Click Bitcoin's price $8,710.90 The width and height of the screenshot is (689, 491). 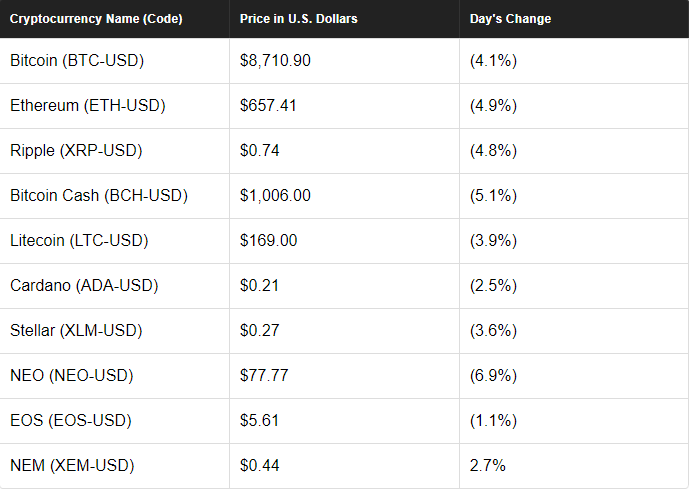[x=275, y=61]
